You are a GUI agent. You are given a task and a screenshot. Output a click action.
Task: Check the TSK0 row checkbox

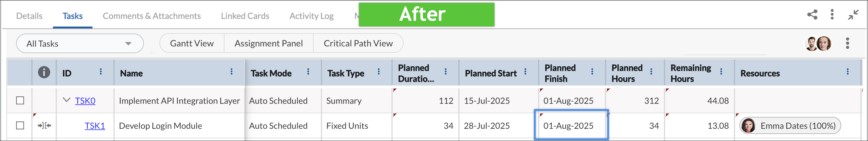tap(20, 100)
